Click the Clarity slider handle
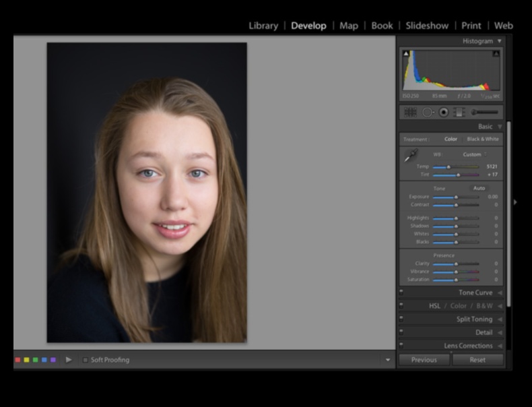This screenshot has height=407, width=532. 456,263
